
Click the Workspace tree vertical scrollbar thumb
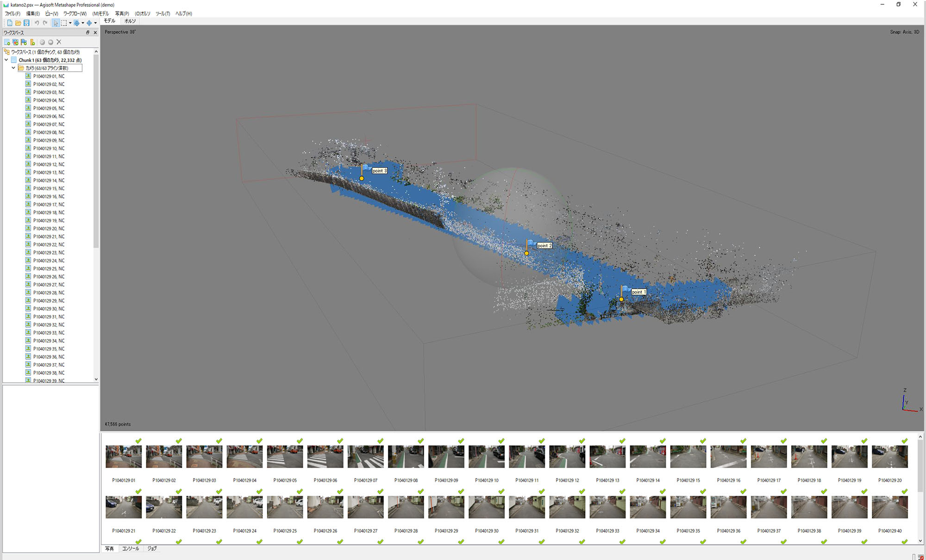point(96,151)
